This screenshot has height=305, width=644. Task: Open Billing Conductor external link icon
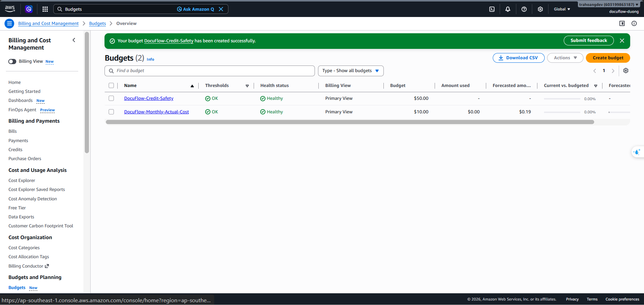(x=47, y=266)
